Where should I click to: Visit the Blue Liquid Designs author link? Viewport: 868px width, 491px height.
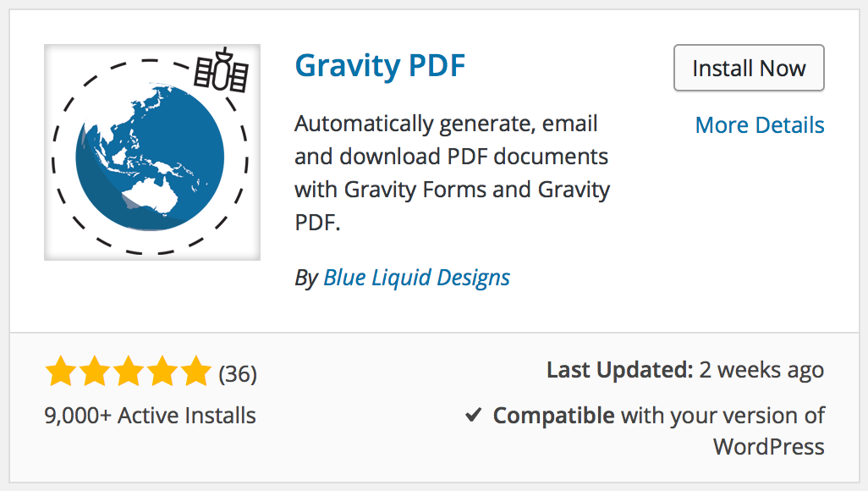click(x=416, y=278)
